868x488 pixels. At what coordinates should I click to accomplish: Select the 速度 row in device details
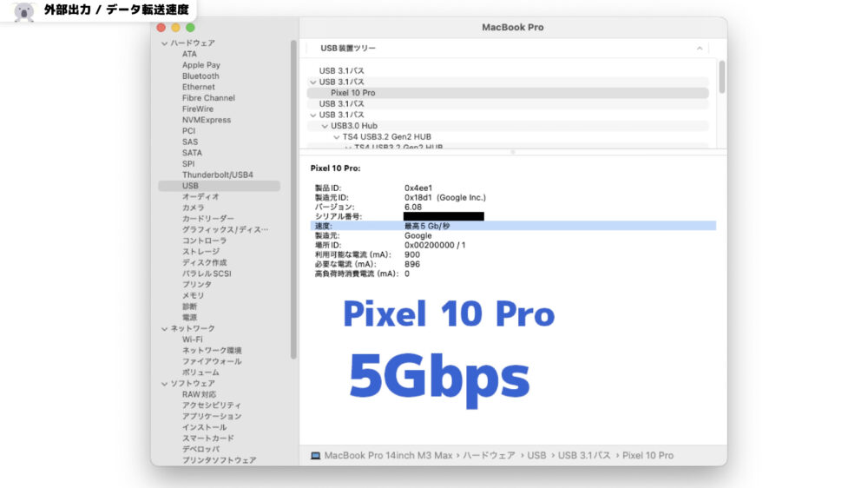(512, 226)
